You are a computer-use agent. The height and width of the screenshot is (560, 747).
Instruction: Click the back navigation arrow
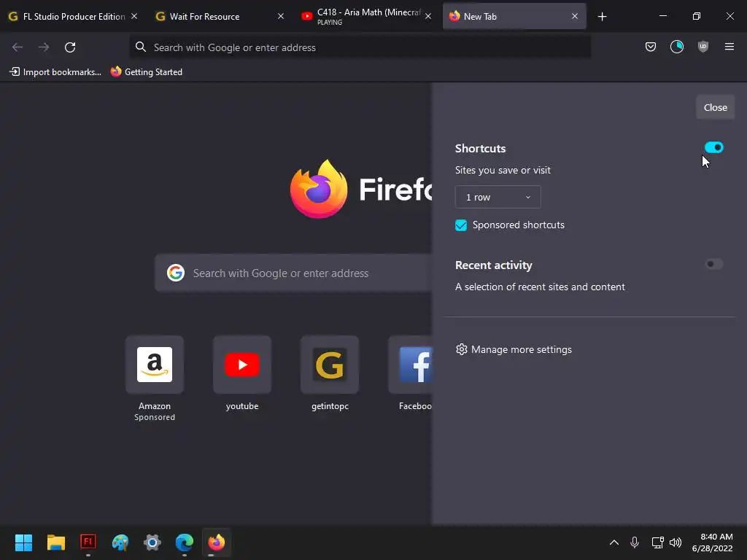click(18, 47)
